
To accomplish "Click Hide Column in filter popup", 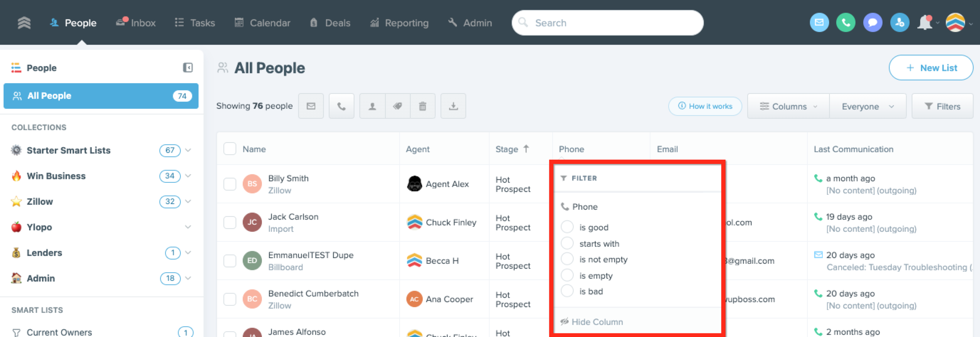I will coord(591,322).
